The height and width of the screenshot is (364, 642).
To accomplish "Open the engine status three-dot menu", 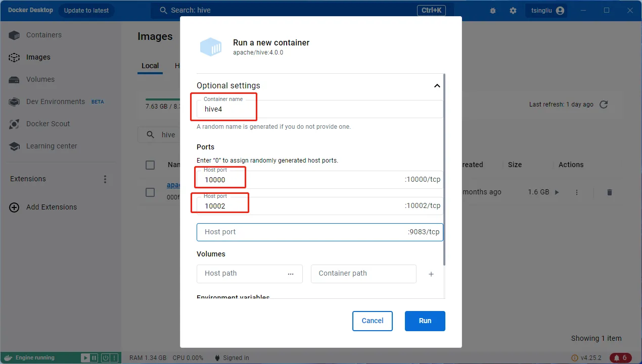I will tap(114, 358).
